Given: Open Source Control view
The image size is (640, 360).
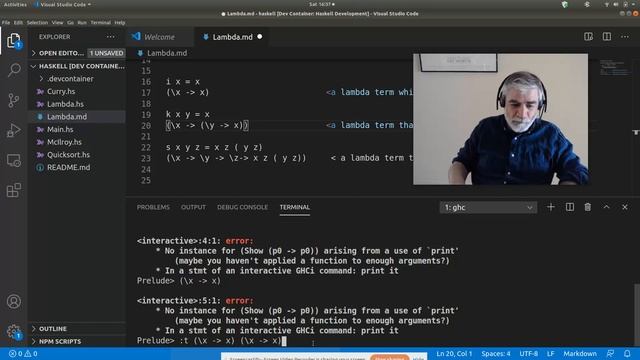Looking at the screenshot, I should 13,100.
